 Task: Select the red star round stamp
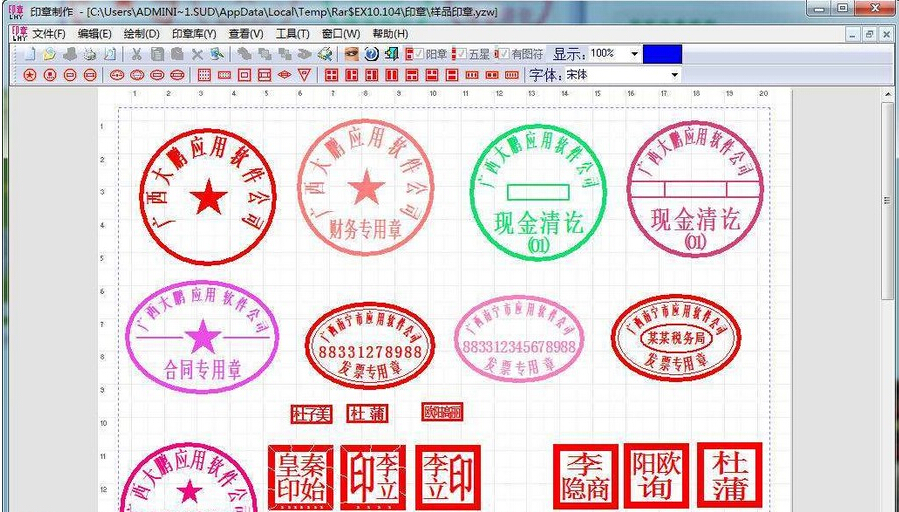[208, 197]
